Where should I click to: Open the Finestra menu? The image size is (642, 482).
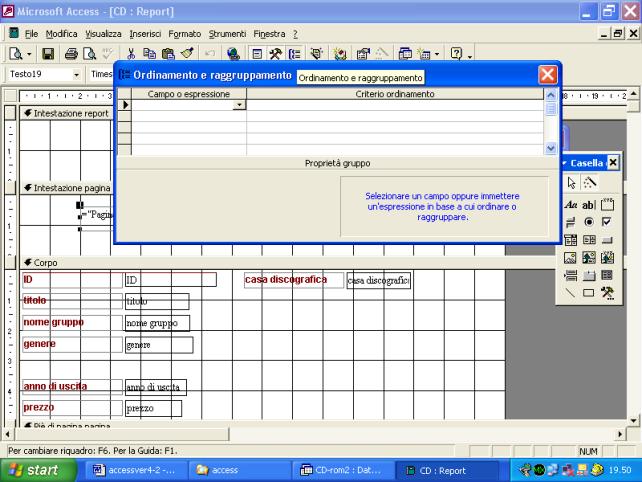tap(269, 34)
